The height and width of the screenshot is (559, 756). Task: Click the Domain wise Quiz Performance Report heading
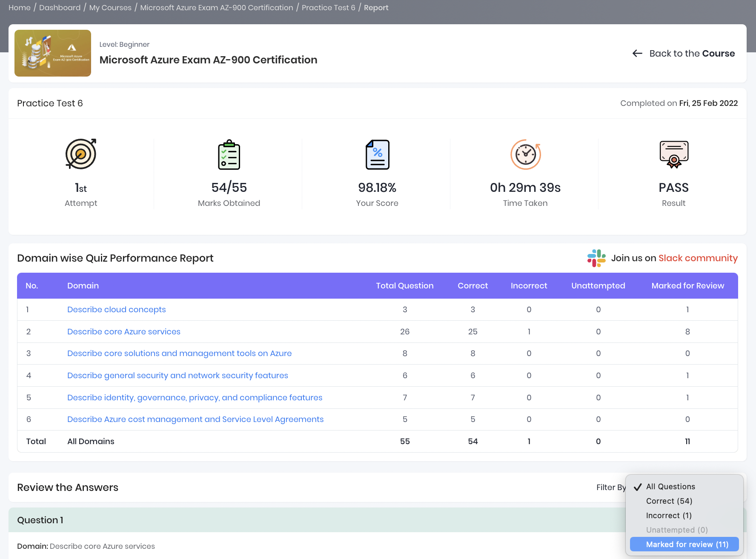115,258
